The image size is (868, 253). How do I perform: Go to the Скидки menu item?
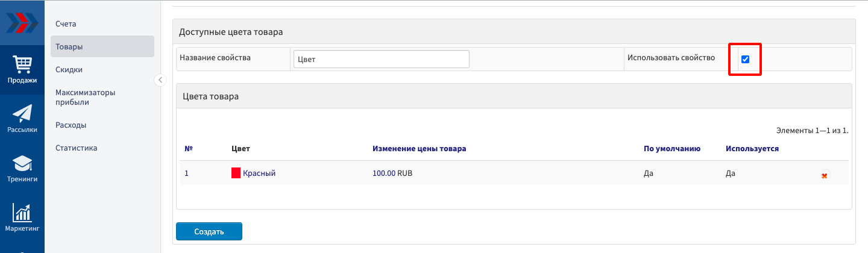(x=69, y=69)
